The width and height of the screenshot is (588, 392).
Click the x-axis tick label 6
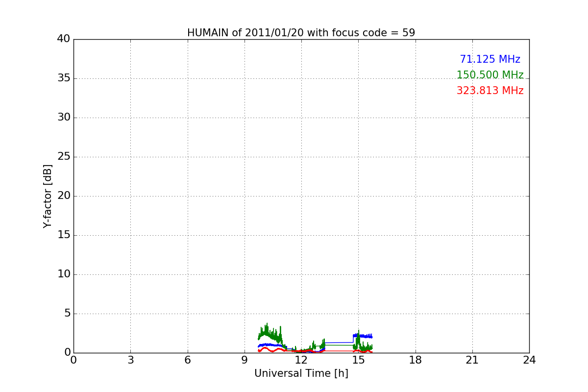click(x=188, y=360)
